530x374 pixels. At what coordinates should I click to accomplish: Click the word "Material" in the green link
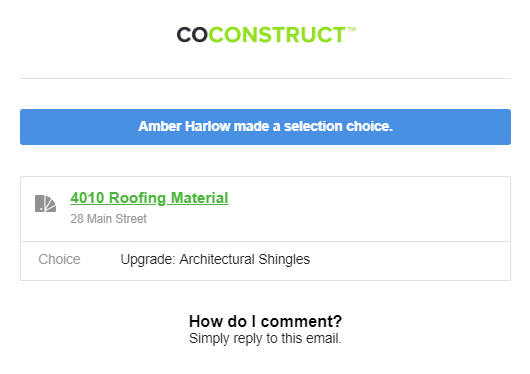(x=199, y=198)
